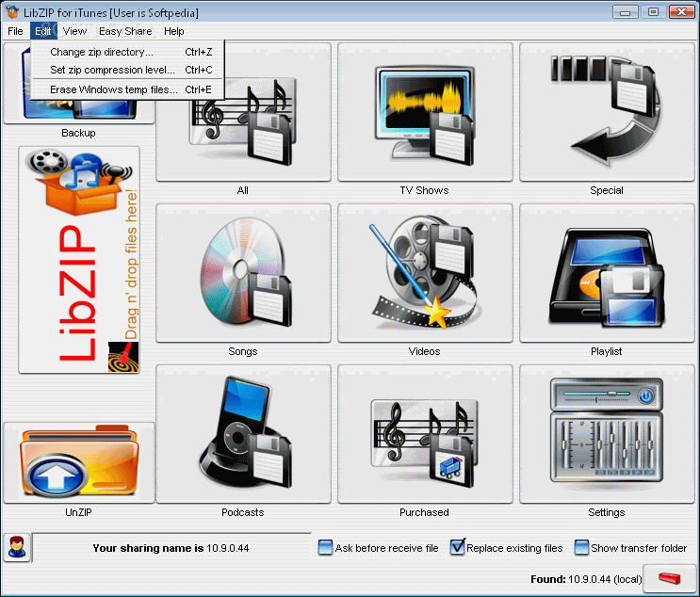Select the Podcasts iPod icon
The height and width of the screenshot is (597, 700).
click(243, 434)
